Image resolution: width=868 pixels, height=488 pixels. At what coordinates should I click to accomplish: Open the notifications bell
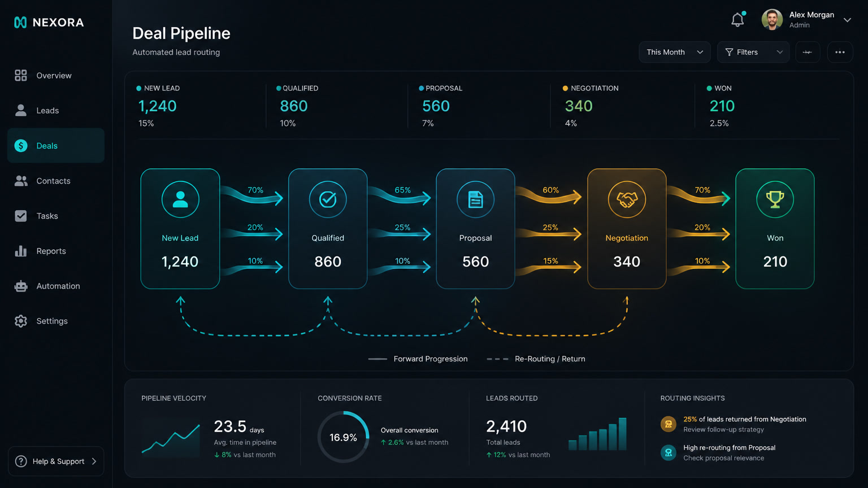[738, 19]
